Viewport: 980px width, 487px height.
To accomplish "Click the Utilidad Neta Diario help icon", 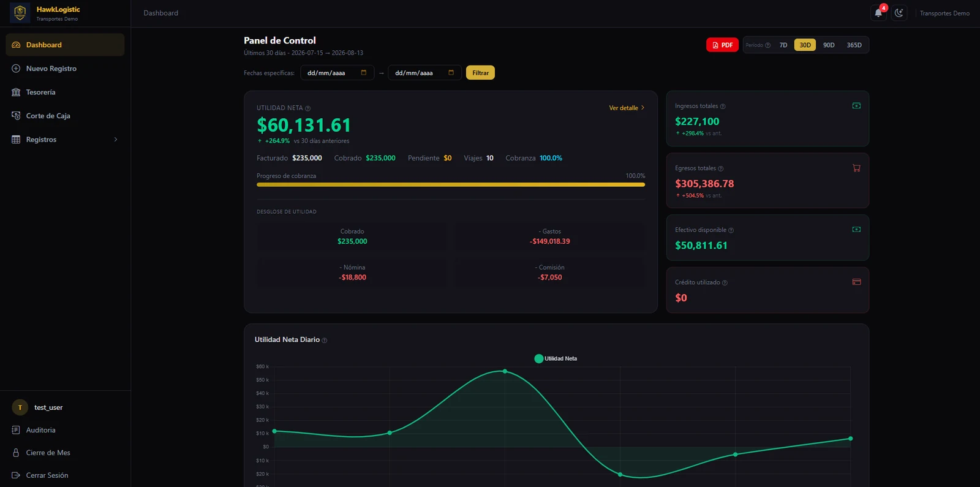I will pos(325,341).
